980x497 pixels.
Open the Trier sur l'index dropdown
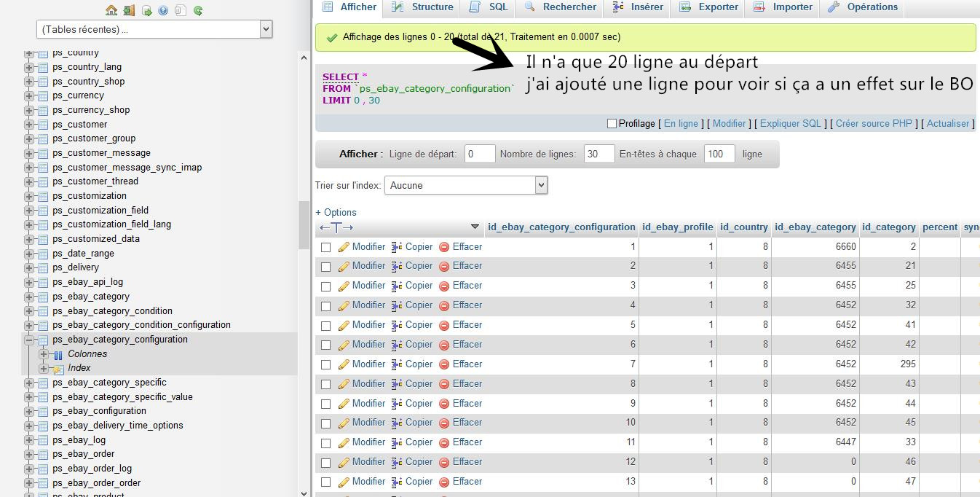466,185
